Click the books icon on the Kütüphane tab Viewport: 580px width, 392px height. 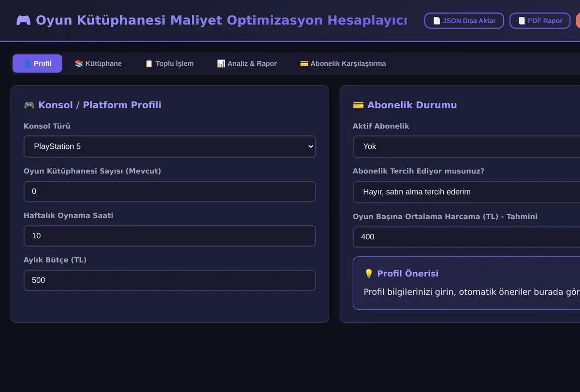coord(79,63)
